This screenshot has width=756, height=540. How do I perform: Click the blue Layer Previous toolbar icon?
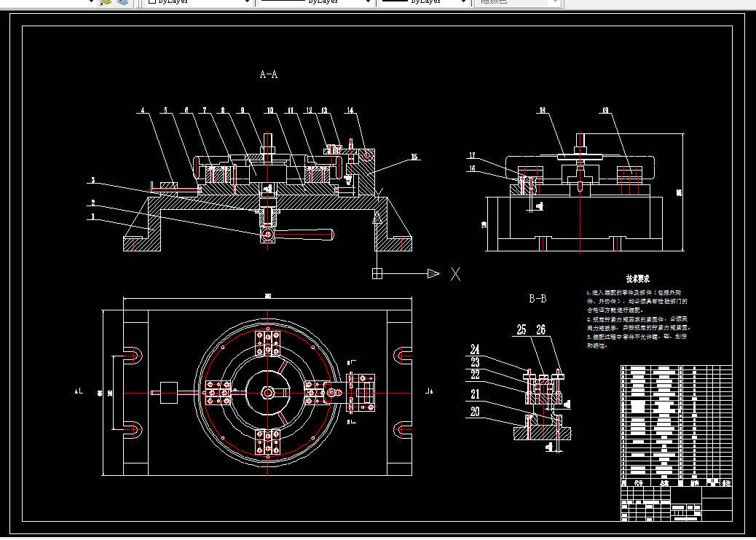point(123,2)
